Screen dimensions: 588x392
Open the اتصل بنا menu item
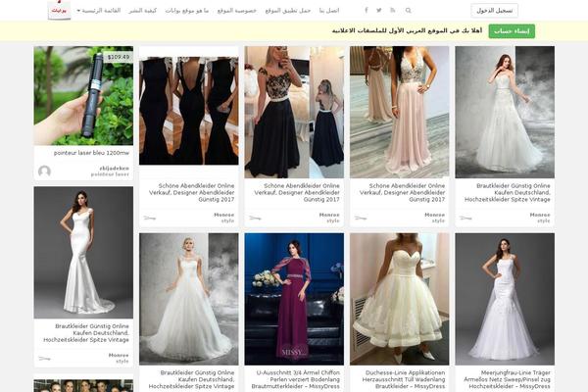point(329,11)
